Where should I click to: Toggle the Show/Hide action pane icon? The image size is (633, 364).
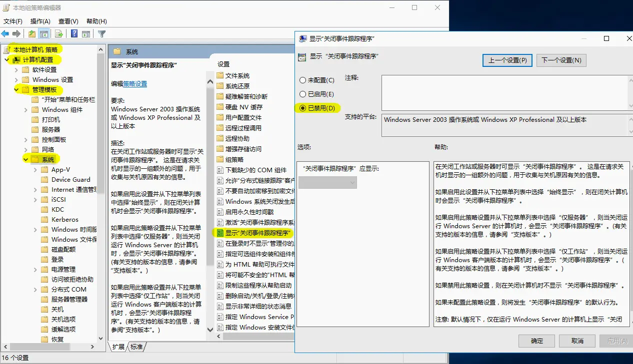(x=86, y=34)
